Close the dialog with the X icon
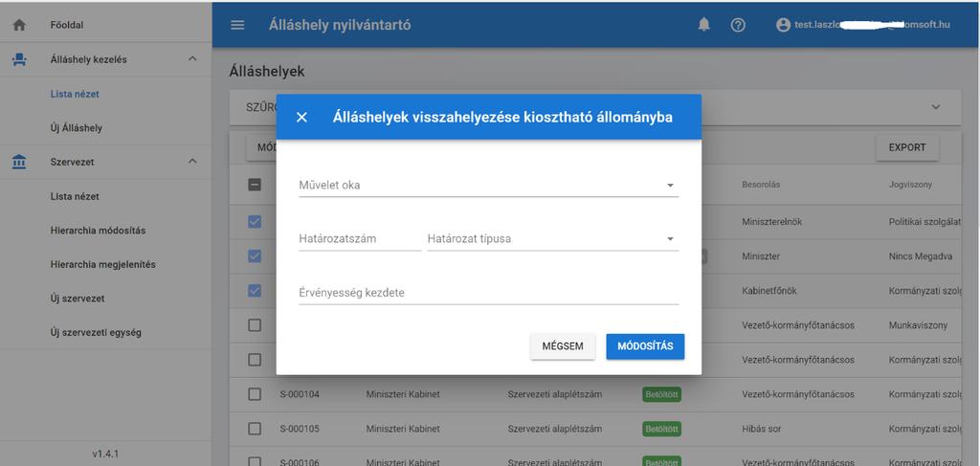 click(x=301, y=117)
